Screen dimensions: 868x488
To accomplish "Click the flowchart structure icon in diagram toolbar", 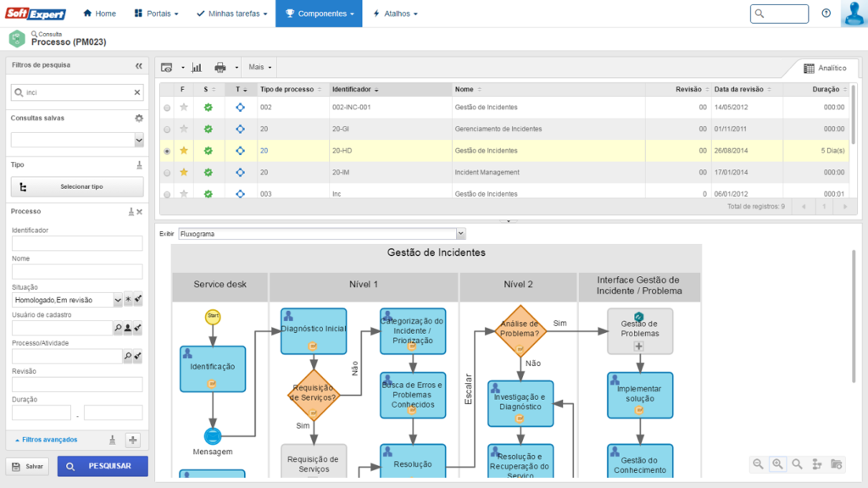I will click(x=817, y=463).
